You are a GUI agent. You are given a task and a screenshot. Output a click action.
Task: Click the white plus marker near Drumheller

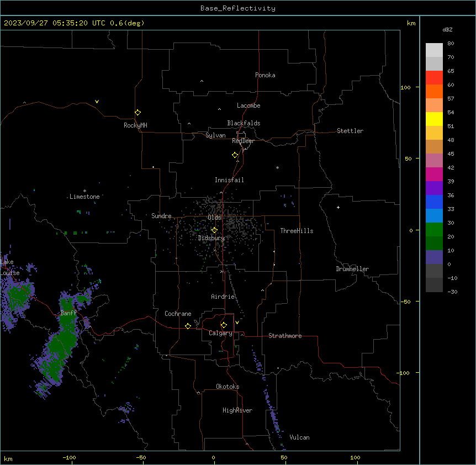click(338, 207)
